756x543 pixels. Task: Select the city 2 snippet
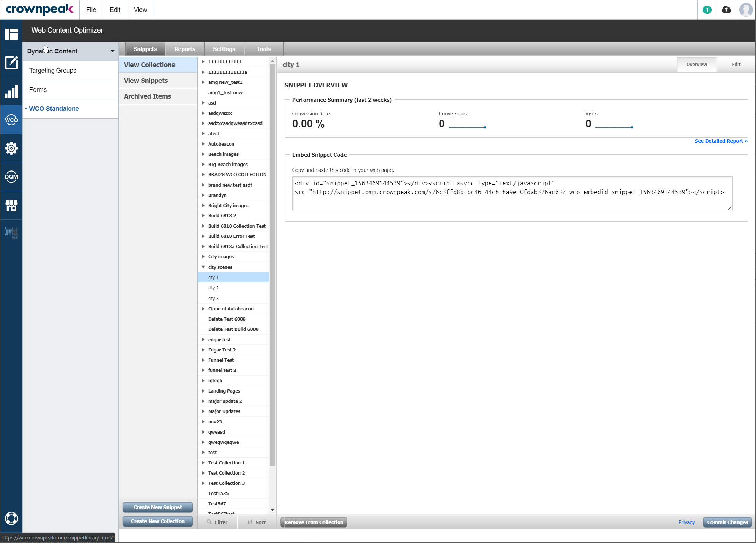click(x=213, y=288)
